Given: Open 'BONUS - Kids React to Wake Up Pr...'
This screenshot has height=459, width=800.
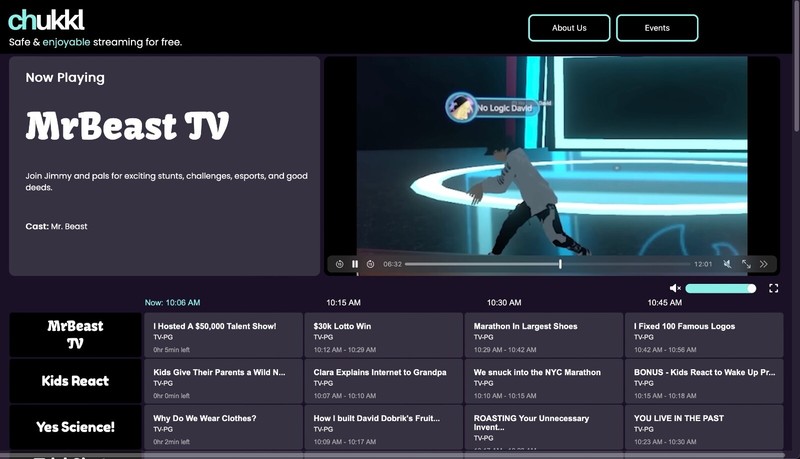Looking at the screenshot, I should (704, 381).
